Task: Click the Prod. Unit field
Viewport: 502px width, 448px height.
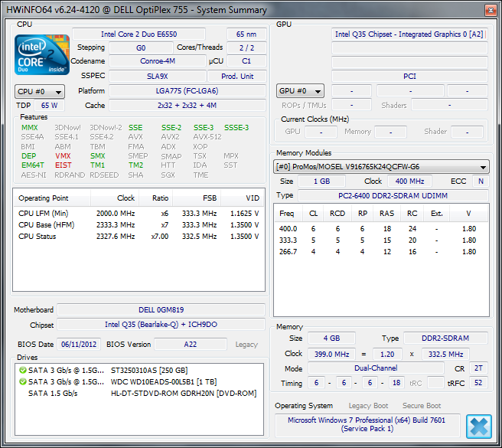Action: click(237, 77)
